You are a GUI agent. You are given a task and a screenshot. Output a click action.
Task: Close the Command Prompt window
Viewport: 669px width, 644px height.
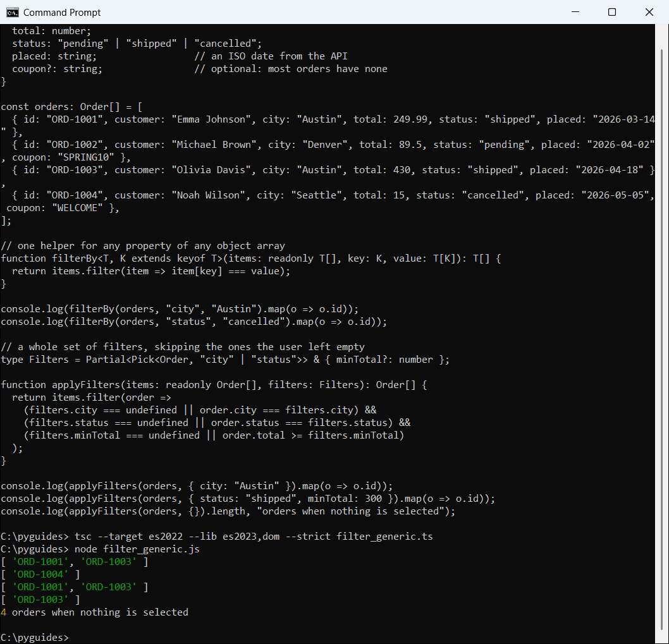tap(649, 12)
